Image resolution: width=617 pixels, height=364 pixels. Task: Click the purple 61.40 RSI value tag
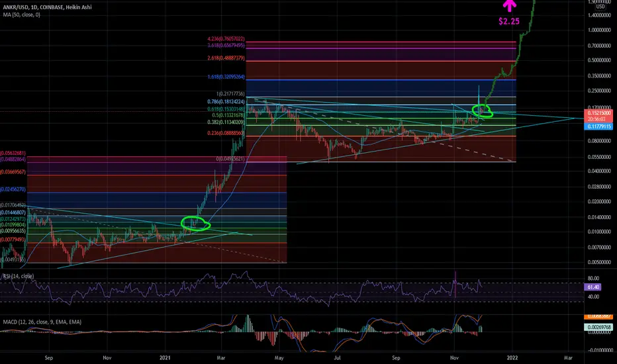593,287
